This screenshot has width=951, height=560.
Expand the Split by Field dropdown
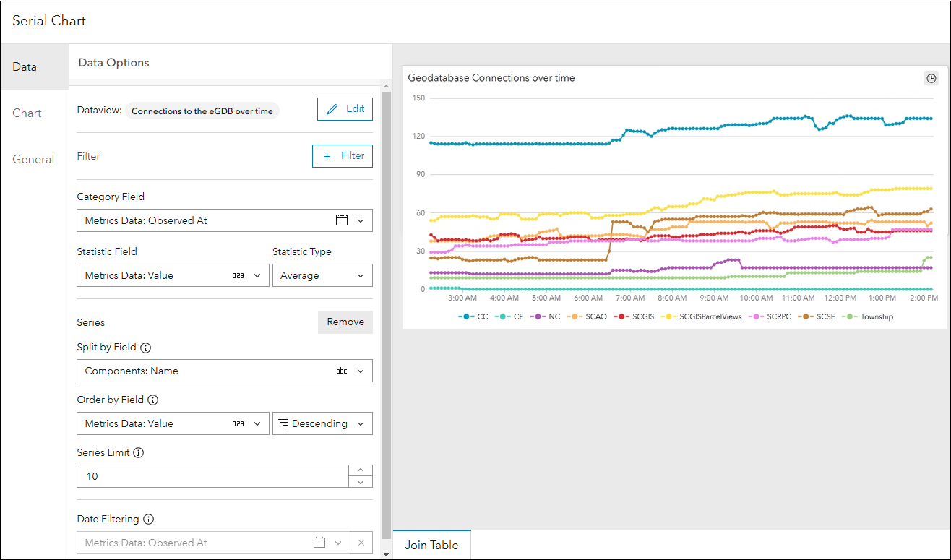tap(361, 371)
